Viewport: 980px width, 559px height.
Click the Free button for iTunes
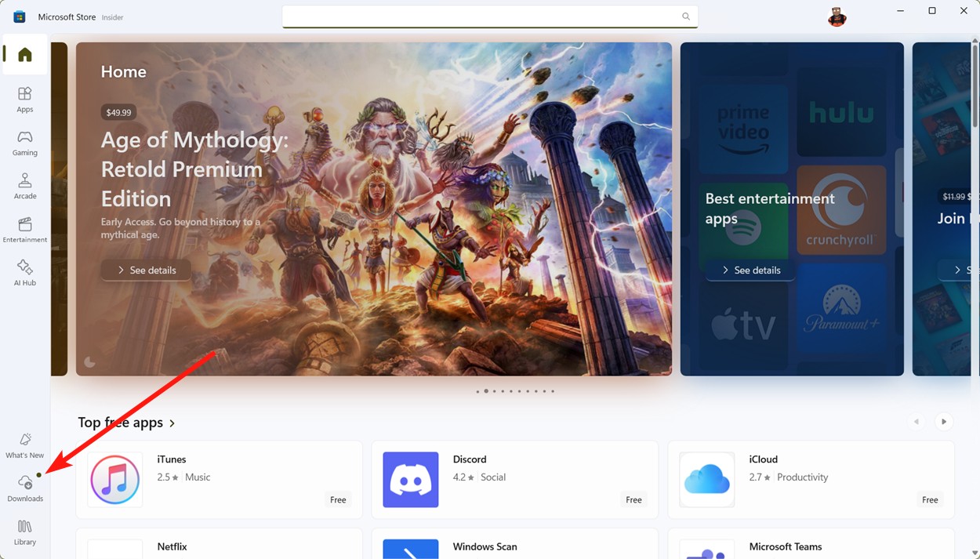pos(338,499)
